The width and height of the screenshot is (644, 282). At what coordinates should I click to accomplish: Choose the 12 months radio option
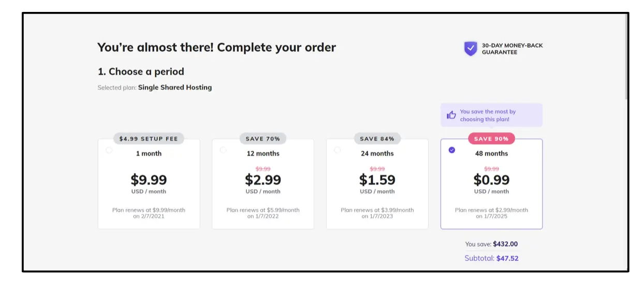click(x=223, y=150)
